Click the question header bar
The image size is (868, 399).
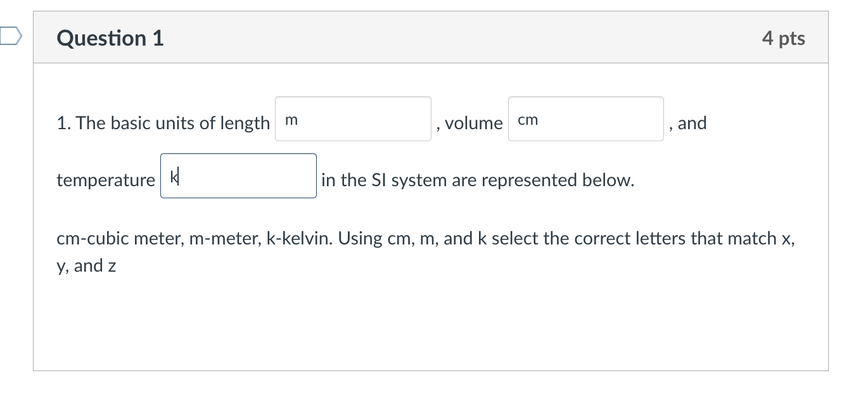[431, 37]
